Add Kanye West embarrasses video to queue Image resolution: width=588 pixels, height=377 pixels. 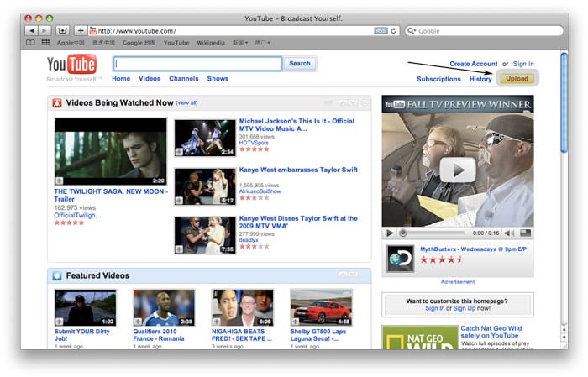coord(179,201)
